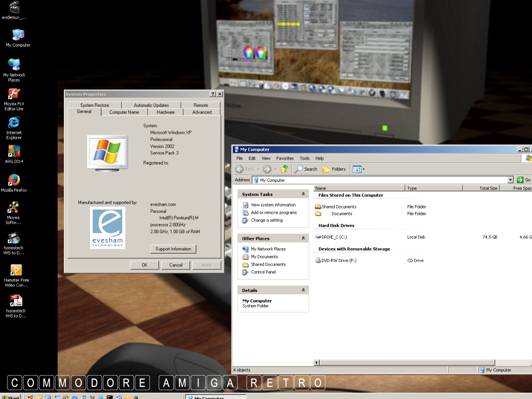This screenshot has height=399, width=532.
Task: Click the Support Information button
Action: click(x=173, y=249)
